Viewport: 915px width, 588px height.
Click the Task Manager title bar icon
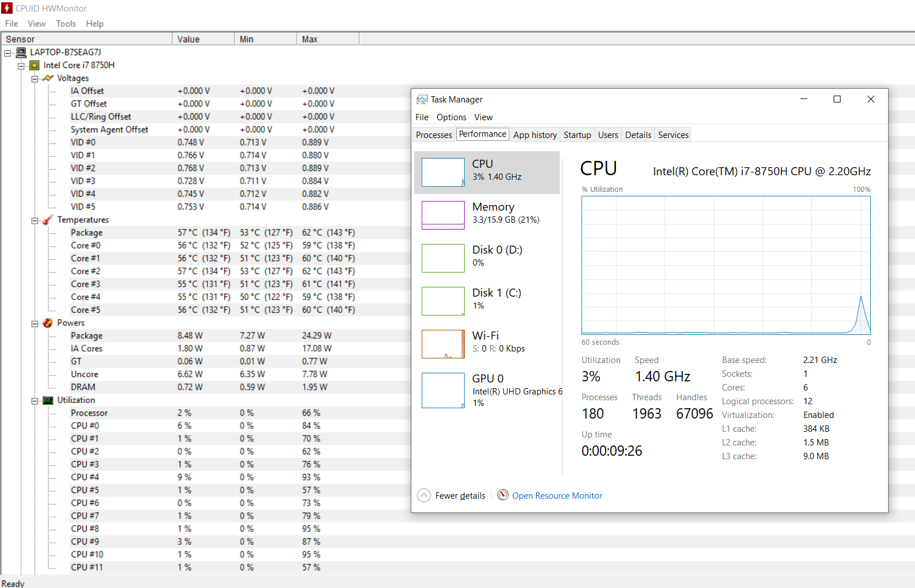coord(422,100)
